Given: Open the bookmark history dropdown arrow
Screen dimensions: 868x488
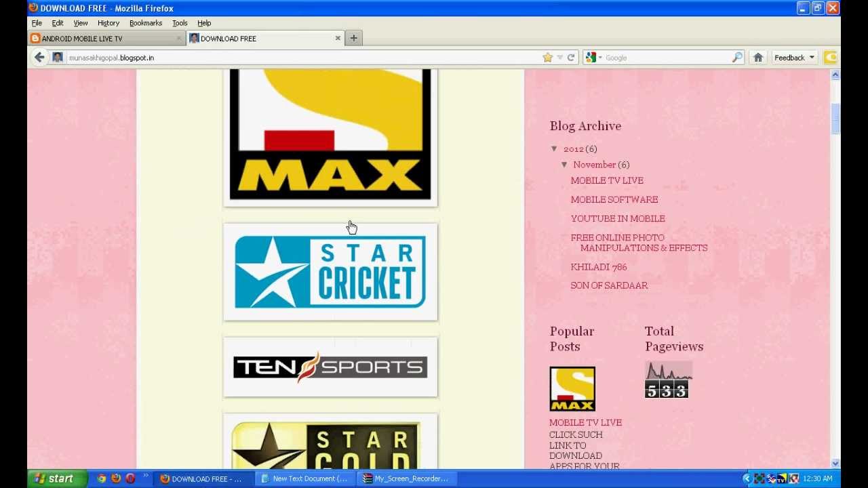Looking at the screenshot, I should point(560,58).
